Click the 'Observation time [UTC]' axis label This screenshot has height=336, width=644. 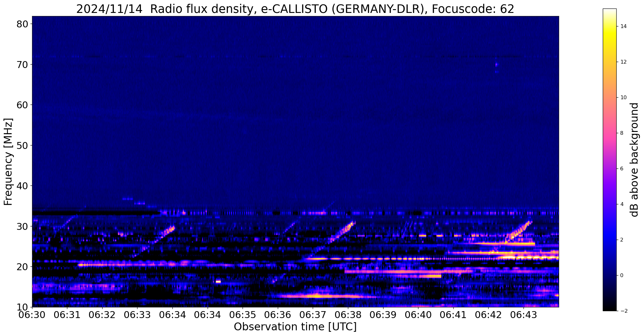click(x=295, y=327)
